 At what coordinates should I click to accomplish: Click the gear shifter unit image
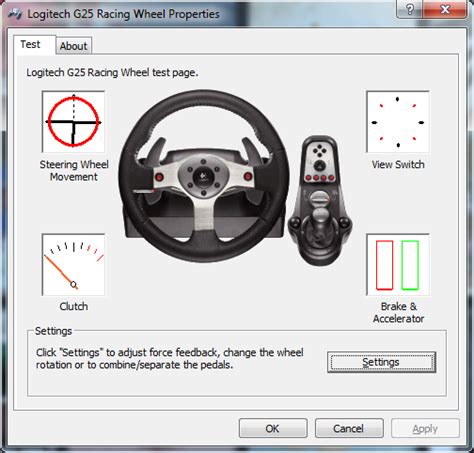(320, 200)
